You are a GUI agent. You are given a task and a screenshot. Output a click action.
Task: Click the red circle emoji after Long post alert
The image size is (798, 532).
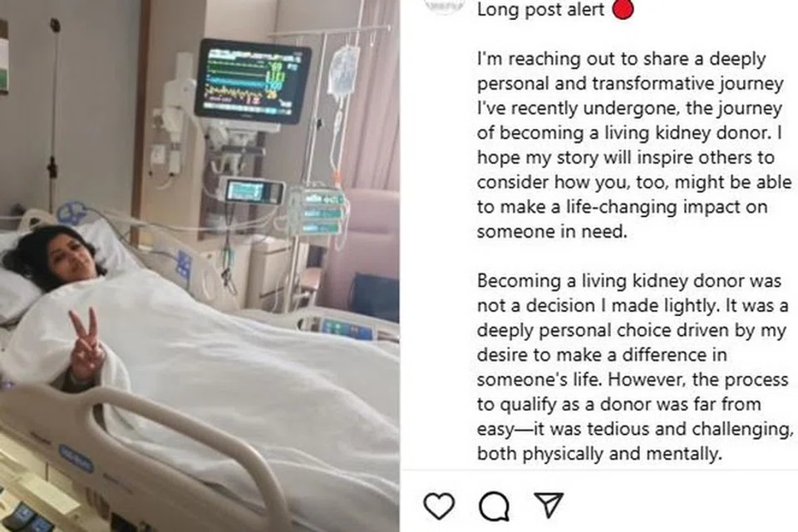[x=623, y=9]
